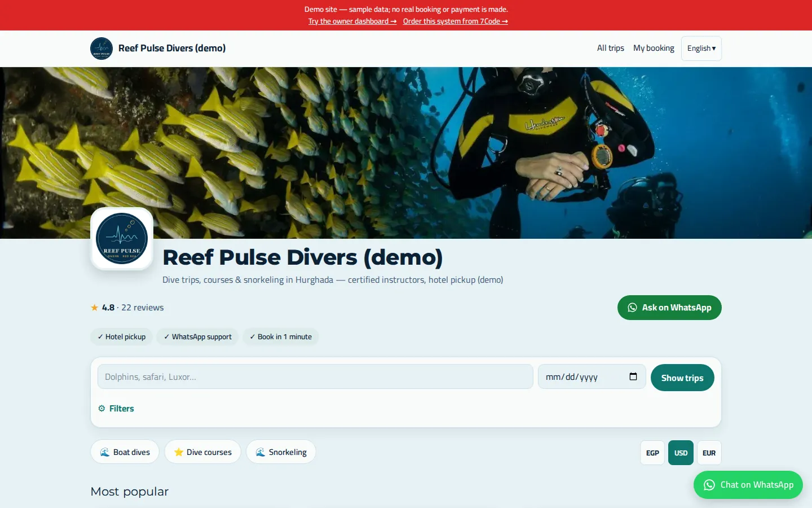The height and width of the screenshot is (508, 812).
Task: Click the orange rating star icon
Action: pyautogui.click(x=95, y=308)
